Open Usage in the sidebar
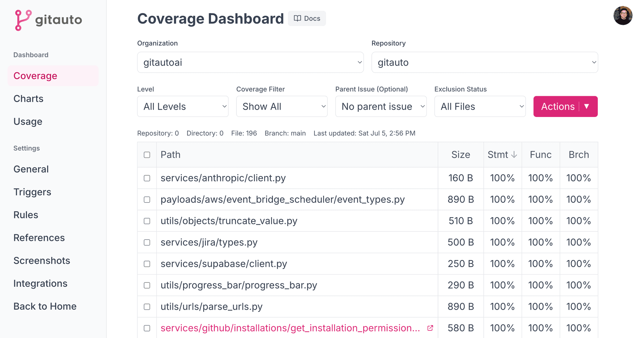This screenshot has width=644, height=338. coord(28,121)
